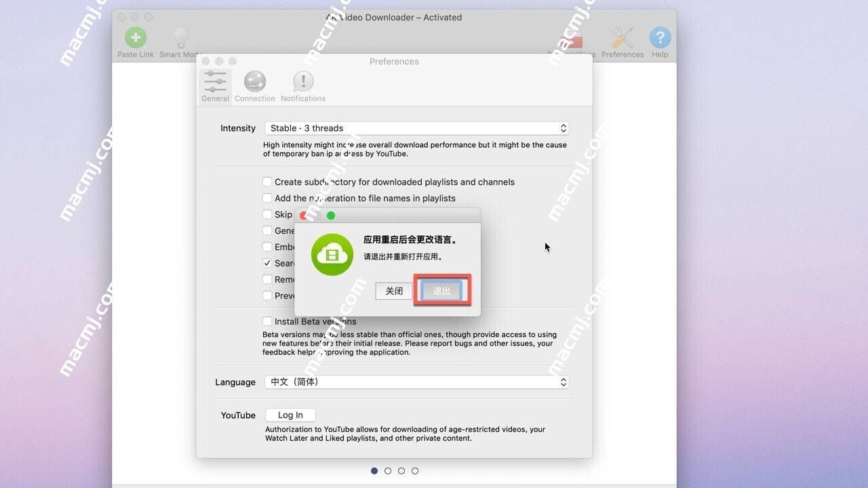Open the Subscriptions toolbar icon

coord(572,39)
